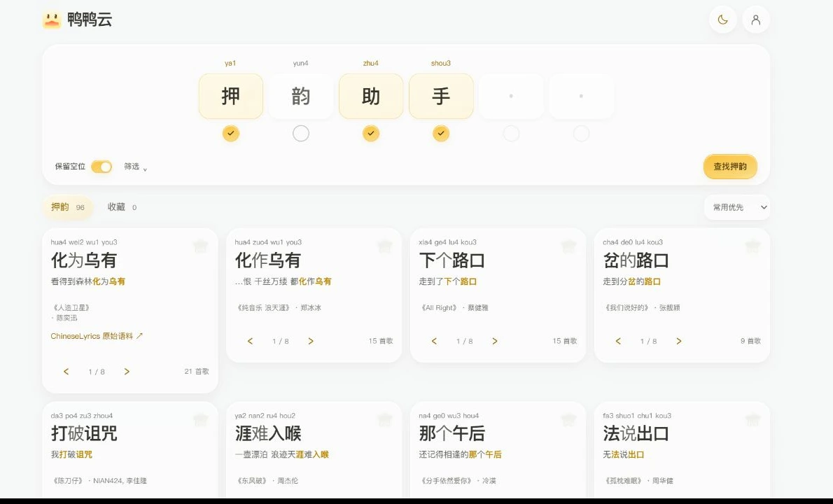Click the sixth empty character slot
The height and width of the screenshot is (504, 833).
(581, 96)
